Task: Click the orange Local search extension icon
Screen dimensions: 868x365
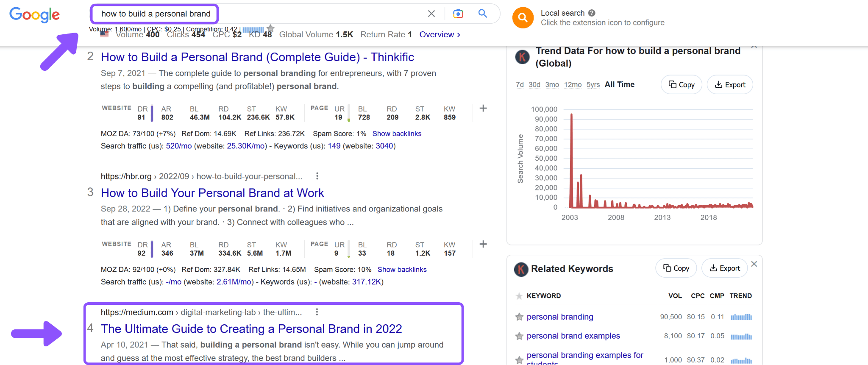Action: pos(523,18)
